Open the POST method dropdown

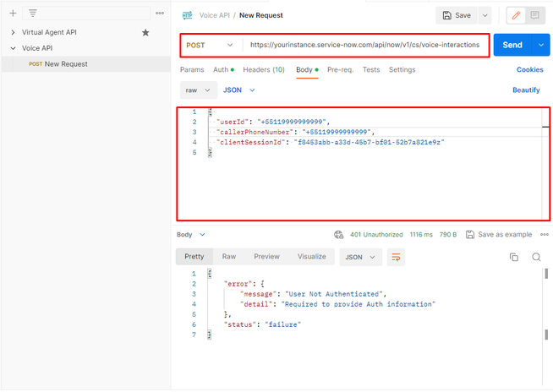pos(210,45)
